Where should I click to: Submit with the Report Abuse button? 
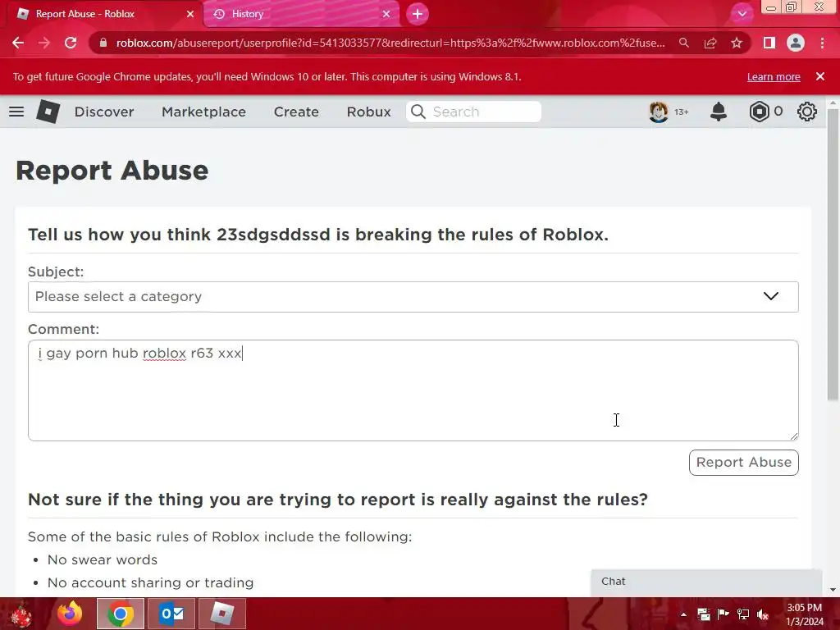(x=743, y=463)
